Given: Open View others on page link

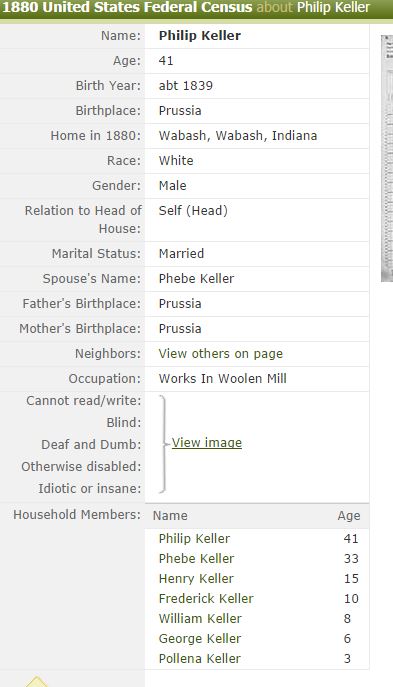Looking at the screenshot, I should pyautogui.click(x=220, y=354).
